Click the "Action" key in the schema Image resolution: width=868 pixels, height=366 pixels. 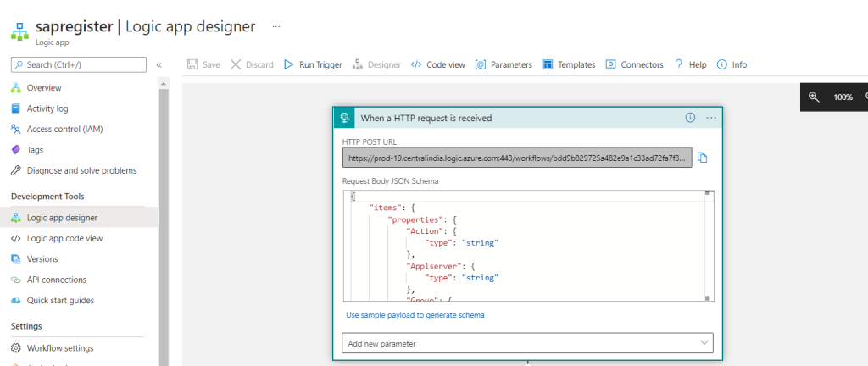(424, 231)
